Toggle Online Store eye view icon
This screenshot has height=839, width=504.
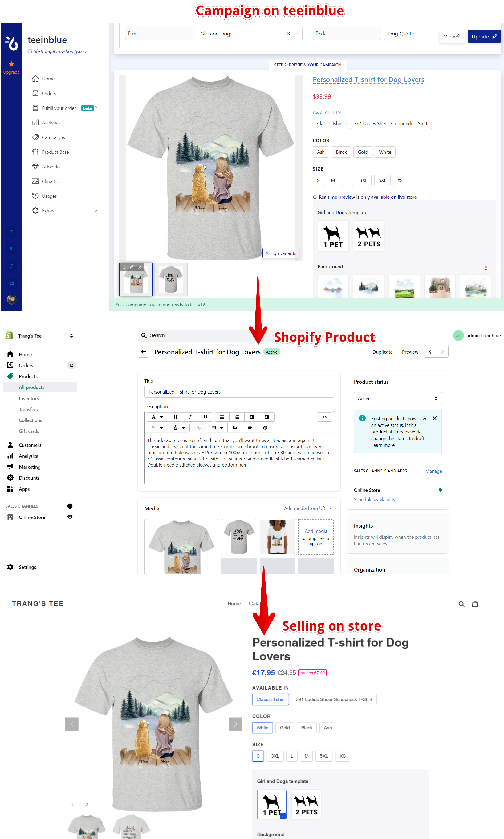pos(70,517)
